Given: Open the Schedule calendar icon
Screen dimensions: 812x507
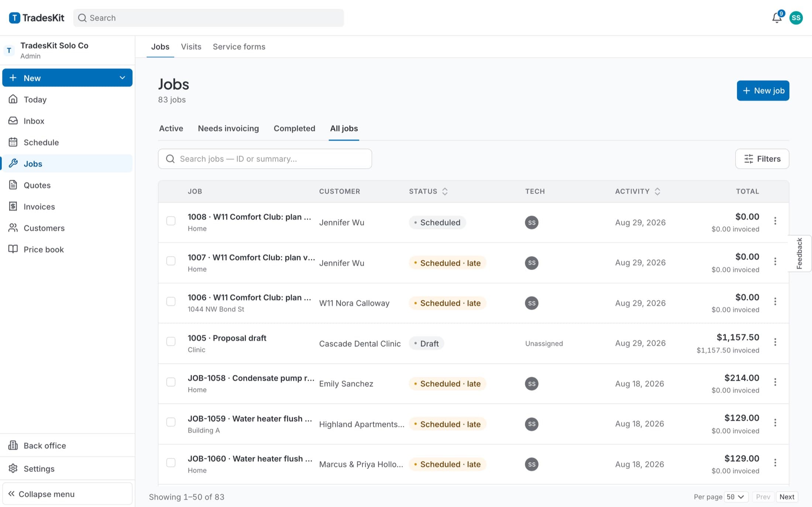Looking at the screenshot, I should [x=13, y=142].
